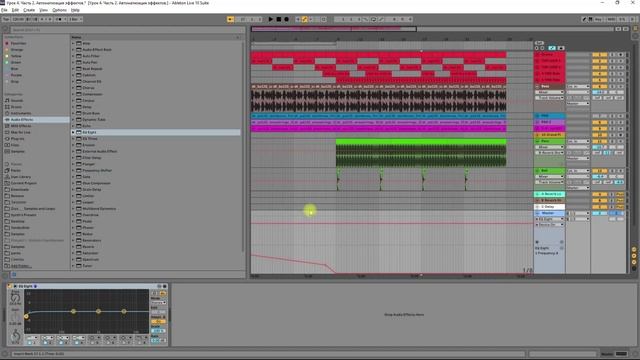Open the File menu
Image resolution: width=640 pixels, height=360 pixels.
click(4, 10)
